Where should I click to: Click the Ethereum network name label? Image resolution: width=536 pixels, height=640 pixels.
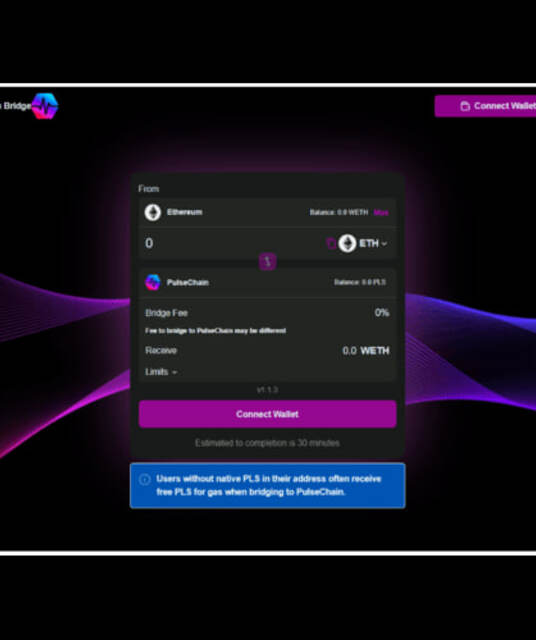[x=185, y=212]
